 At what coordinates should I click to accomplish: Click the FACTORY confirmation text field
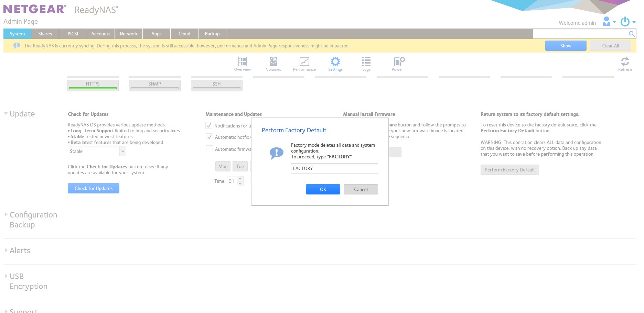334,168
